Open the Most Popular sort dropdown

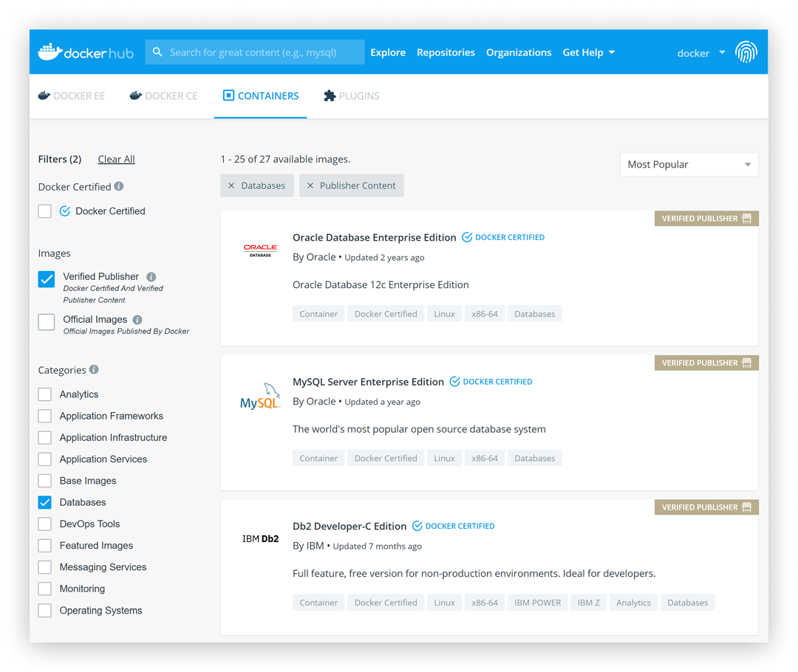tap(689, 165)
